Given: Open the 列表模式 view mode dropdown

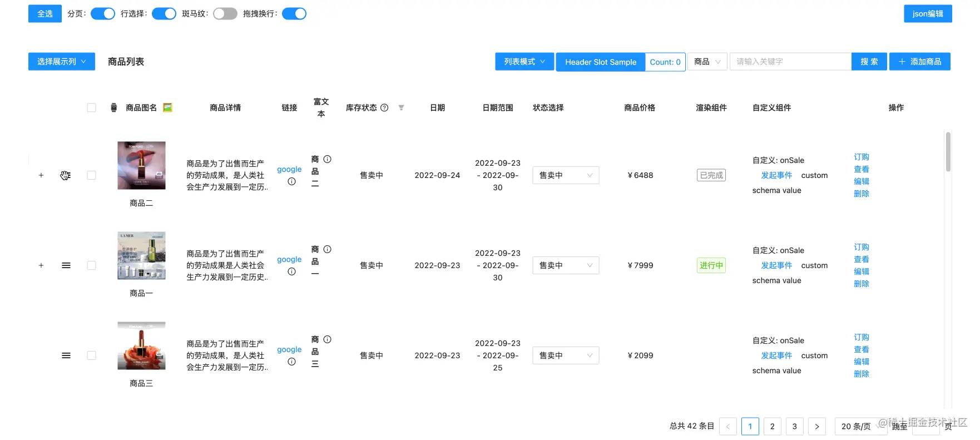Looking at the screenshot, I should tap(524, 62).
